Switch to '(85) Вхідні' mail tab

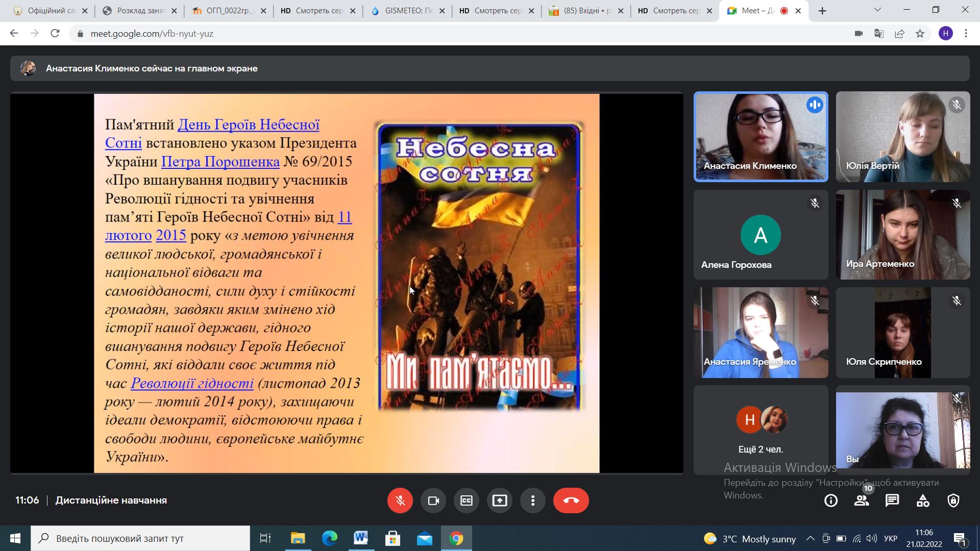pyautogui.click(x=586, y=11)
